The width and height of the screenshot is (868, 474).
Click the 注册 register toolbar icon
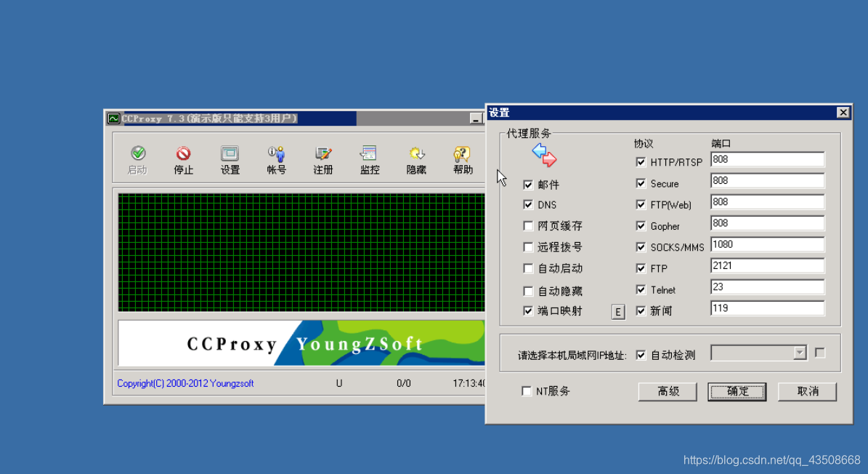pyautogui.click(x=323, y=160)
